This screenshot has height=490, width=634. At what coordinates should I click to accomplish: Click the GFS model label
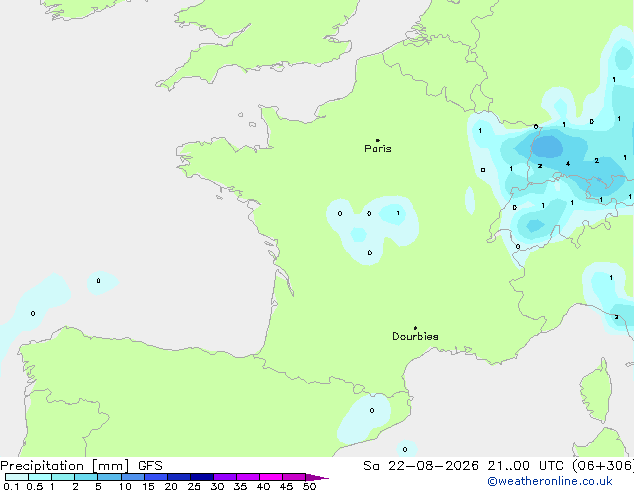[150, 466]
